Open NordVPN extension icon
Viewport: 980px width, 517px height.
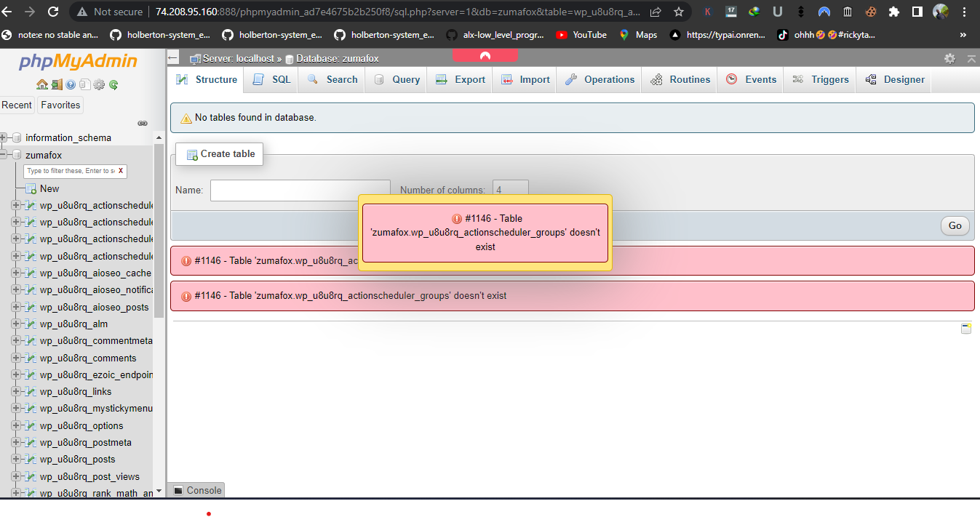(x=824, y=12)
